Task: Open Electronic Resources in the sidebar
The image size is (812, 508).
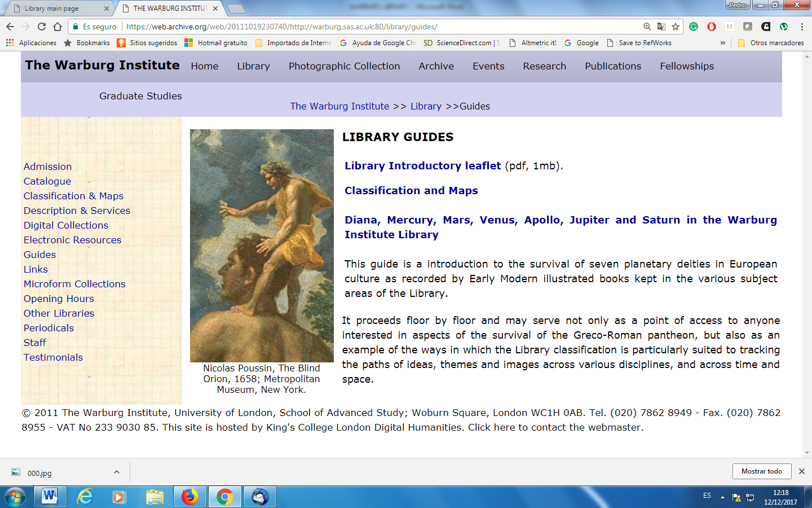Action: (x=73, y=240)
